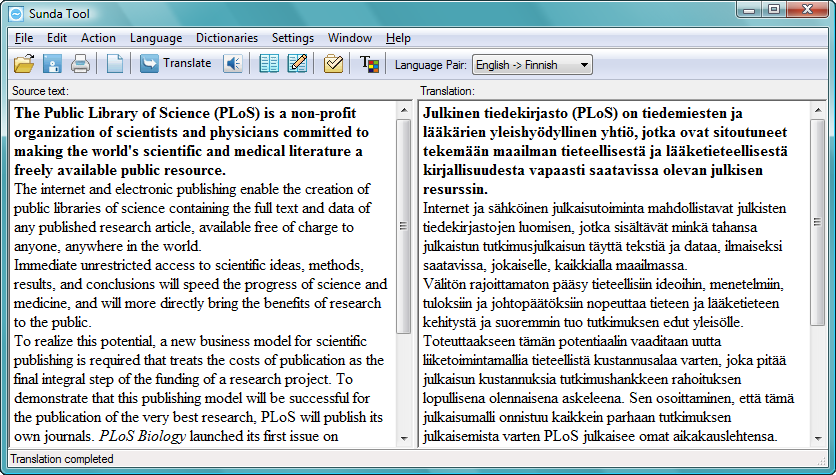Click inside the Translation text area
The width and height of the screenshot is (836, 475).
pyautogui.click(x=614, y=274)
